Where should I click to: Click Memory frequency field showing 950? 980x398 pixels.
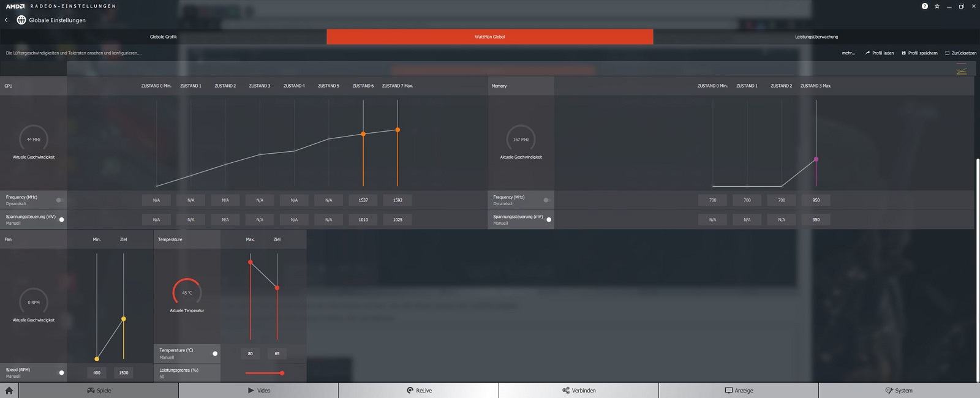pyautogui.click(x=816, y=200)
